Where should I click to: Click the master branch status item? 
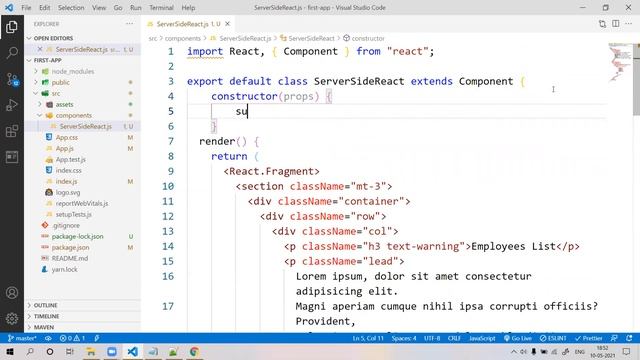[22, 338]
